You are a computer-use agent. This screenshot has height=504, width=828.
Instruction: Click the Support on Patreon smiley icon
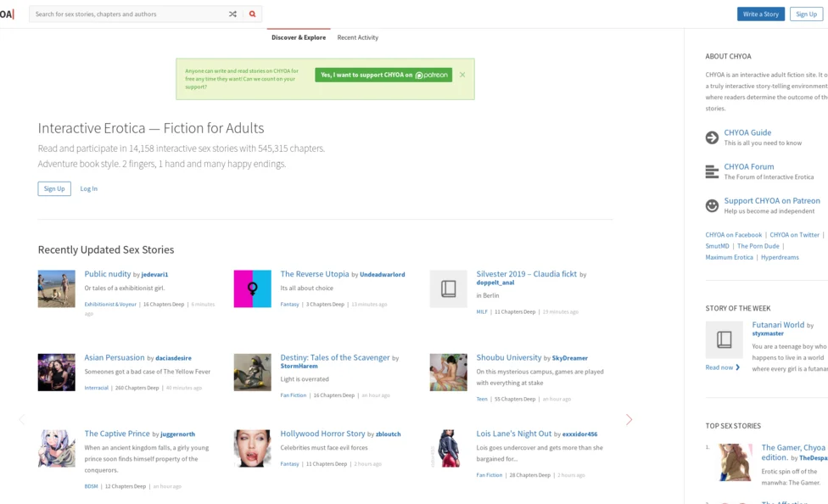(712, 206)
